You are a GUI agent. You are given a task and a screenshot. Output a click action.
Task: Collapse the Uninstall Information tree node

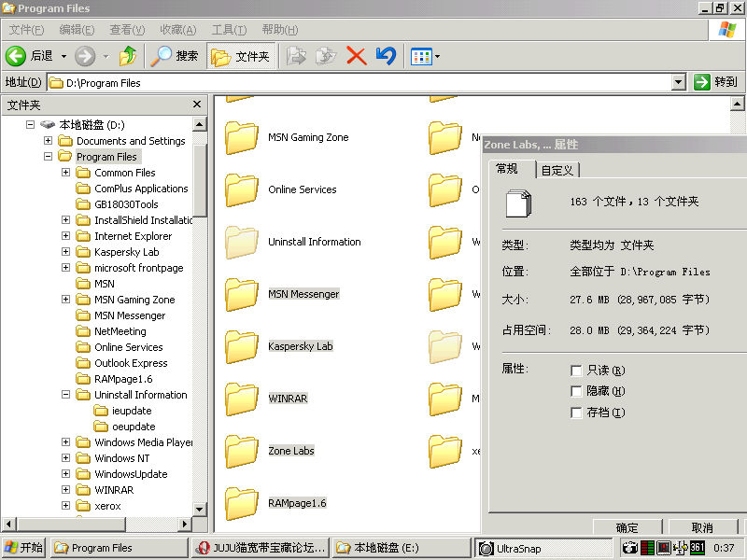[66, 395]
